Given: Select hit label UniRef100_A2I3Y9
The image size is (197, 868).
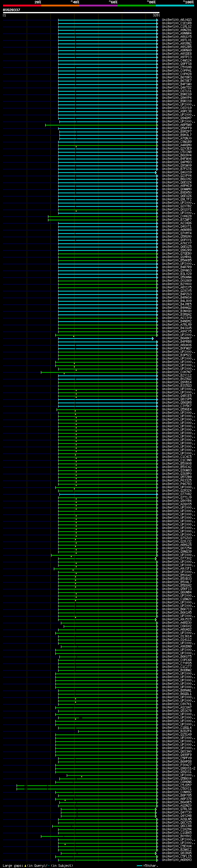Looking at the screenshot, I should [x=176, y=318].
